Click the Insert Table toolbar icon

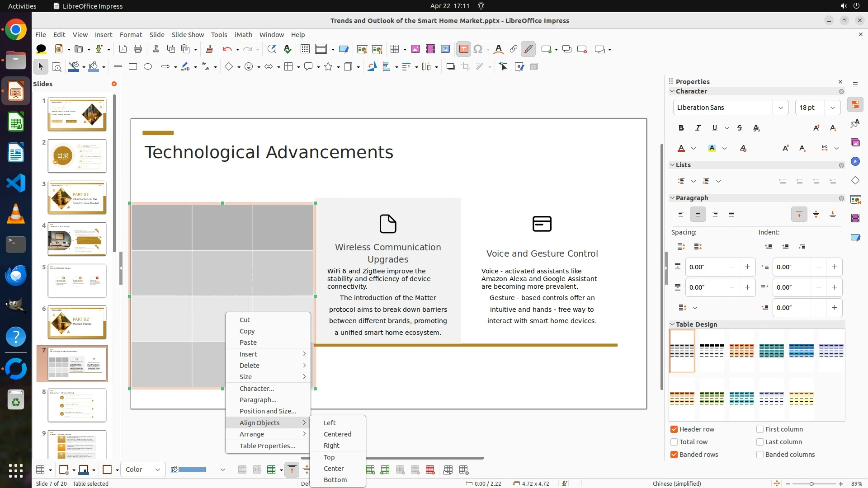tap(395, 49)
